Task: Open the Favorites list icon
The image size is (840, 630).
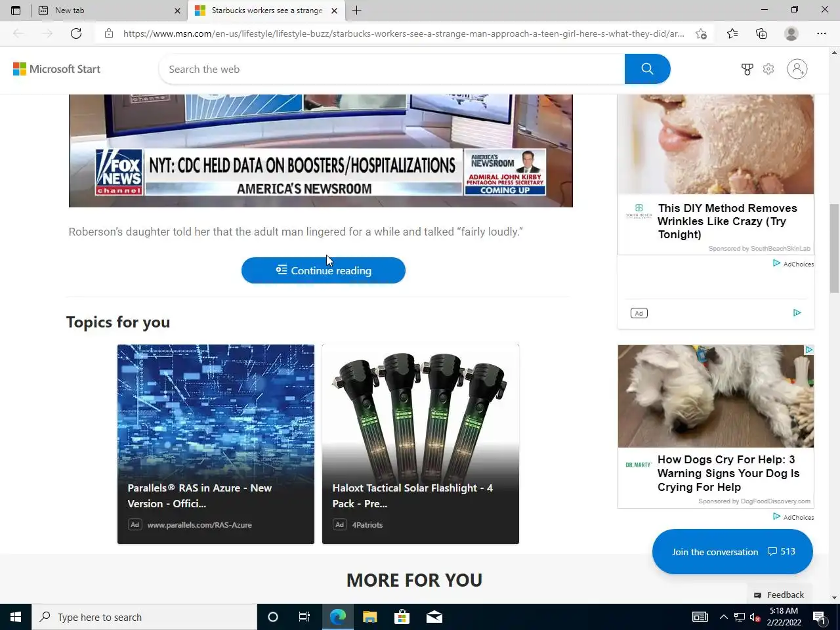Action: coord(732,33)
